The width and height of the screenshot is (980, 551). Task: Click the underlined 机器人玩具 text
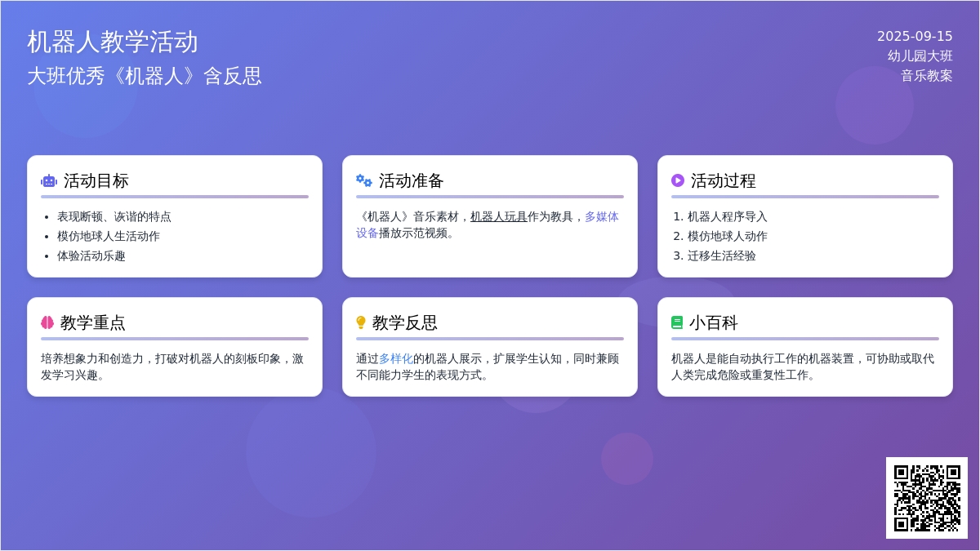click(x=498, y=217)
